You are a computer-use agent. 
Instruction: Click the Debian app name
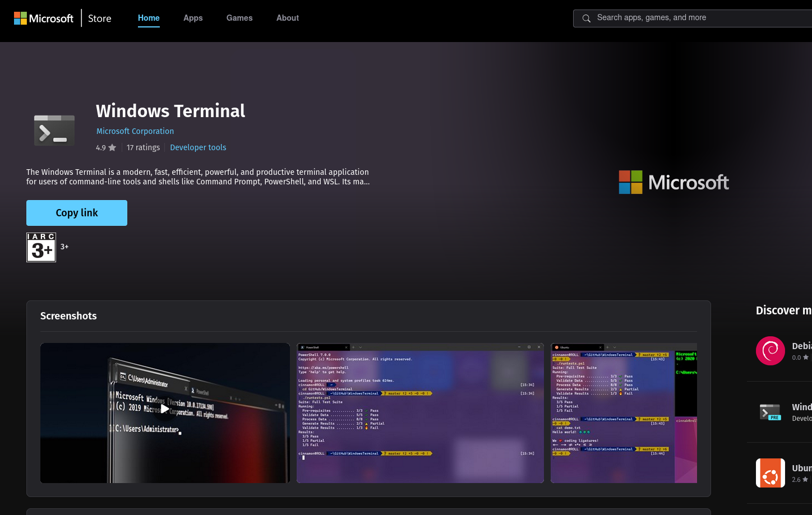tap(802, 346)
